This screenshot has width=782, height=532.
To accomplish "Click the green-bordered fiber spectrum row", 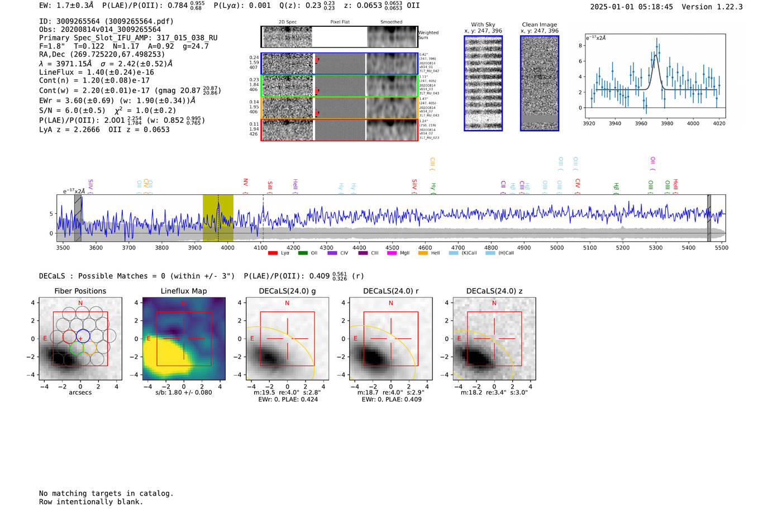I will coord(340,86).
